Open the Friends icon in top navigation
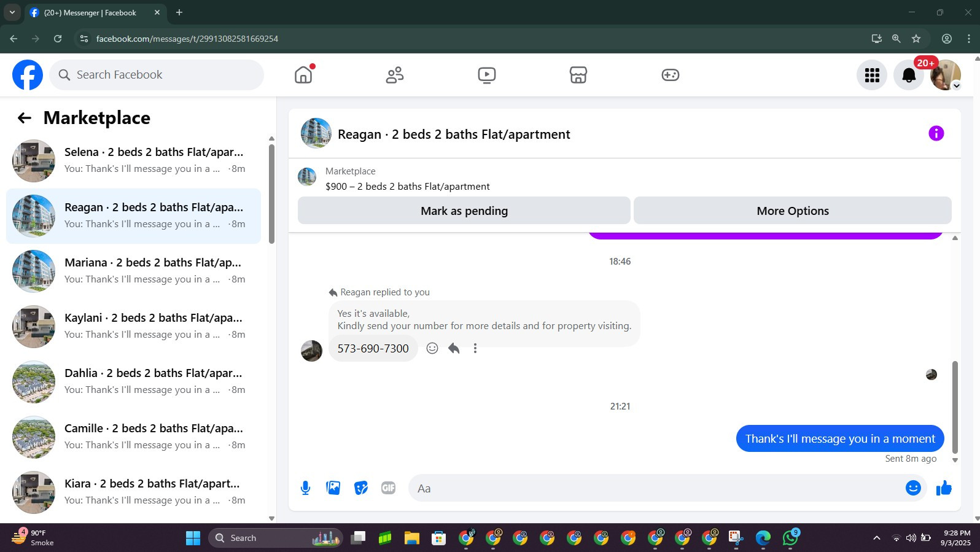The height and width of the screenshot is (552, 980). click(395, 75)
